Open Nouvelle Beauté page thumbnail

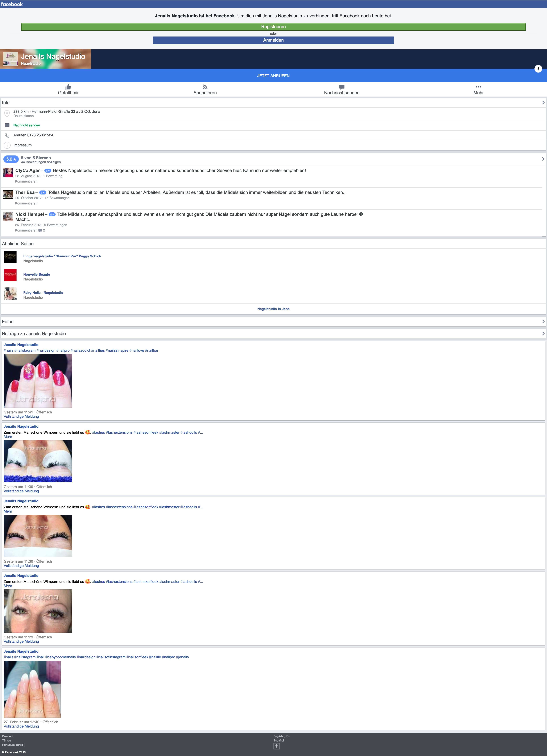[10, 275]
